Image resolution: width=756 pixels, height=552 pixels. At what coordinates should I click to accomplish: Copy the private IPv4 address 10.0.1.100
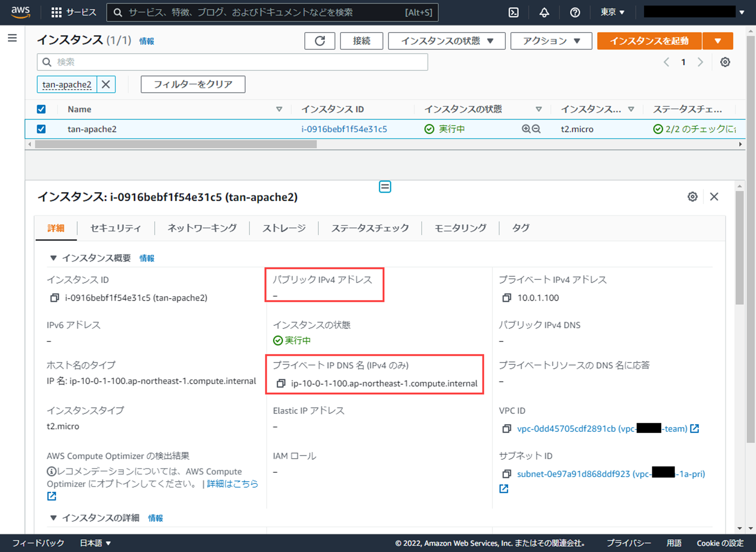coord(507,298)
